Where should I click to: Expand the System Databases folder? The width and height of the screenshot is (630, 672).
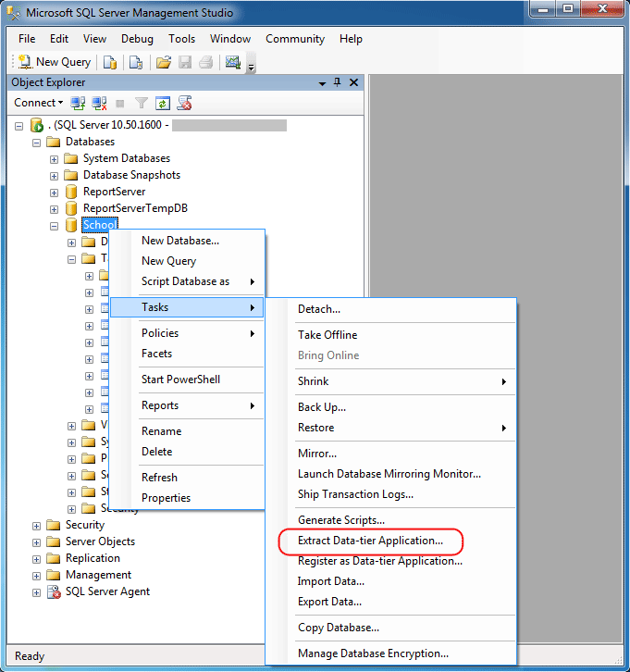point(54,159)
